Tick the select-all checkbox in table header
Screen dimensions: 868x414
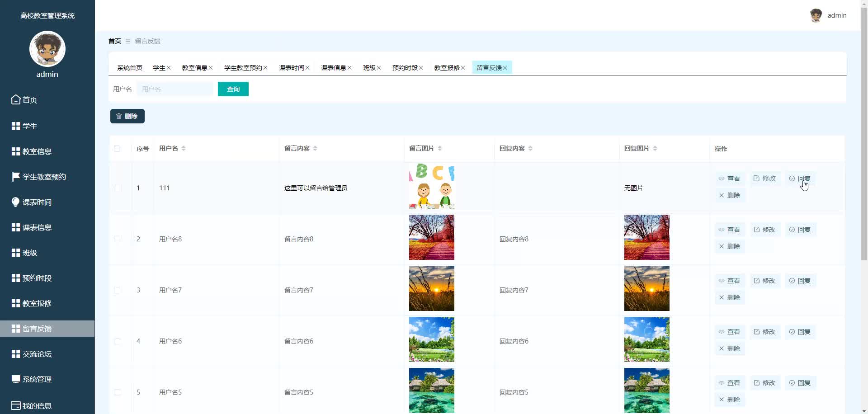pos(117,149)
